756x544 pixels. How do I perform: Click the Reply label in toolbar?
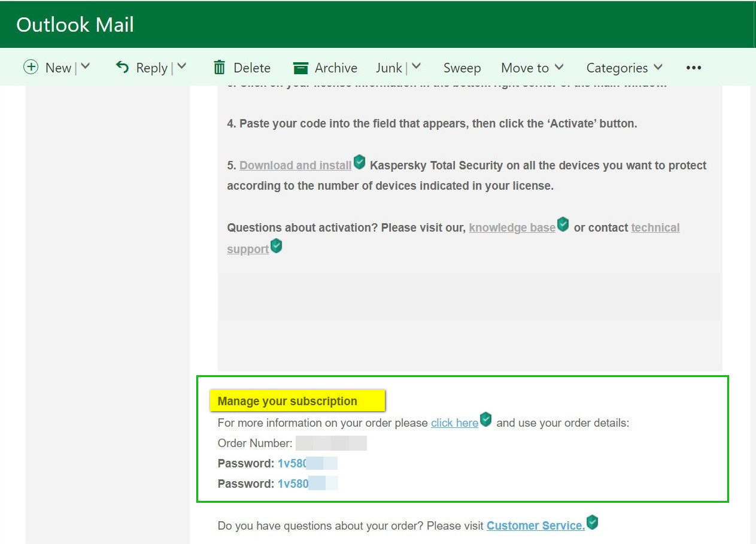pyautogui.click(x=151, y=68)
